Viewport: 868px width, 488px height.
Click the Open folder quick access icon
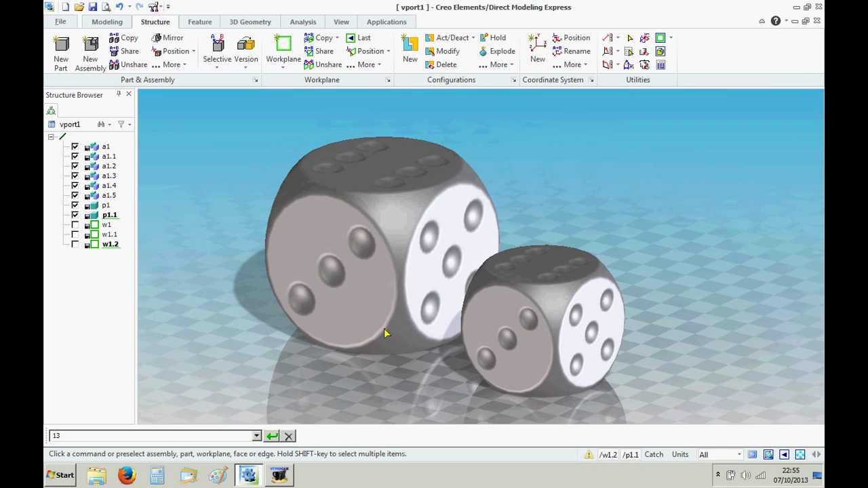pos(79,7)
